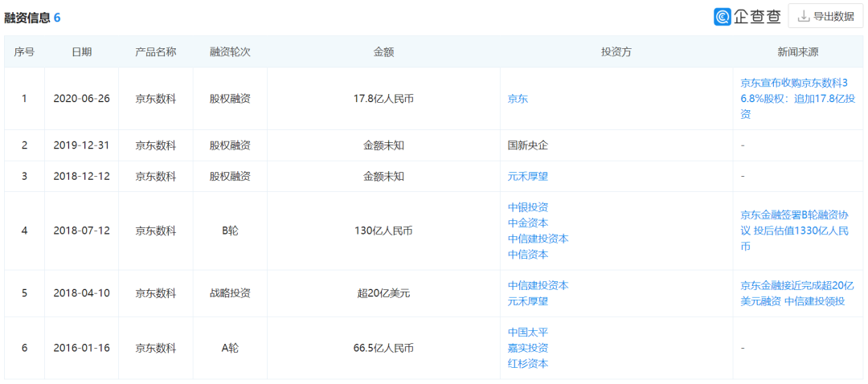Open the 中金资本 investor link
The image size is (868, 384).
click(x=528, y=223)
